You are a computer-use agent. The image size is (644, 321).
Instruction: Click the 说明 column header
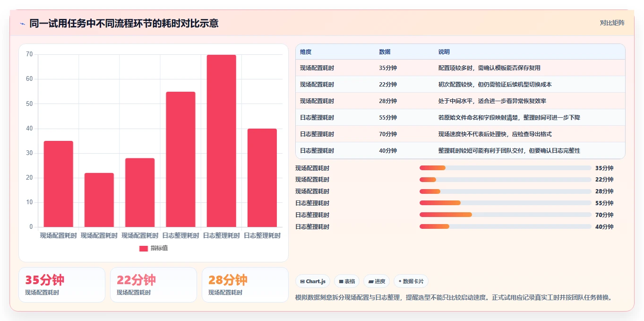pos(444,52)
